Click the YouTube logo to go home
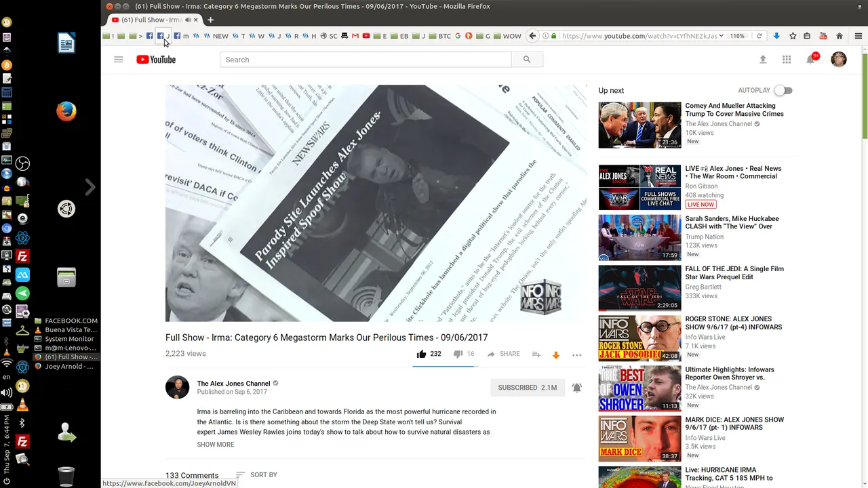This screenshot has height=488, width=868. [156, 60]
